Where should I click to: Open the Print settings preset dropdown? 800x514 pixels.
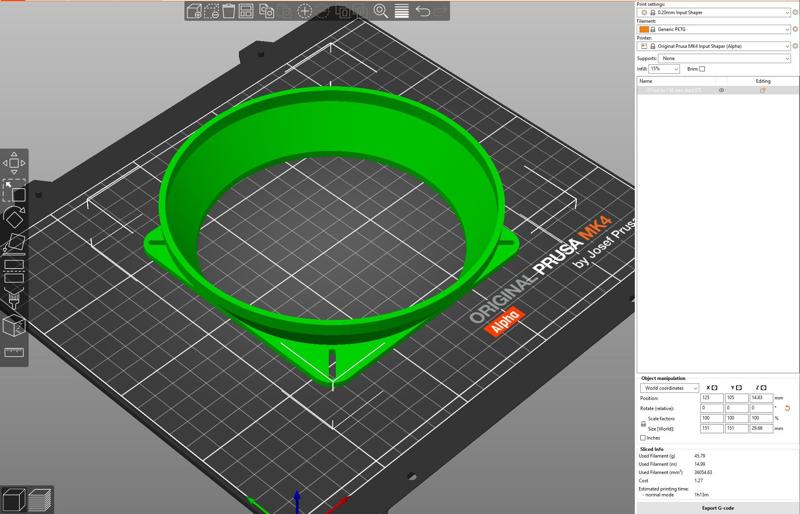point(714,12)
